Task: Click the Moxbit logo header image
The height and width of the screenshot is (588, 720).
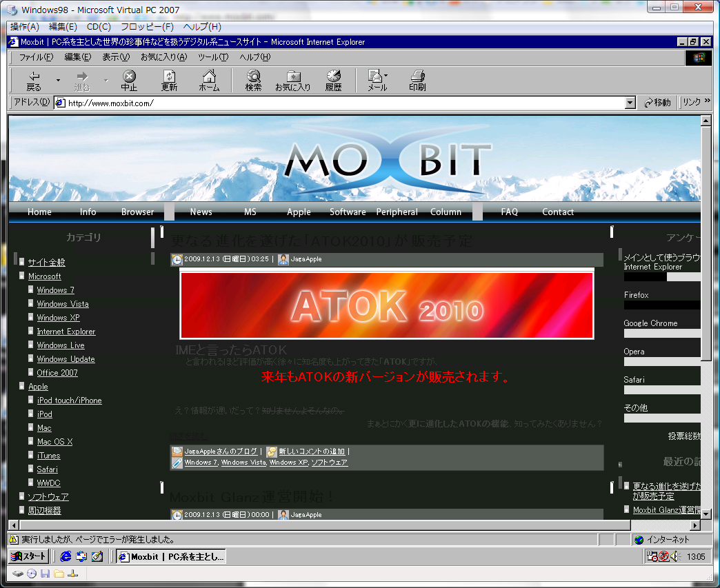Action: click(x=388, y=160)
